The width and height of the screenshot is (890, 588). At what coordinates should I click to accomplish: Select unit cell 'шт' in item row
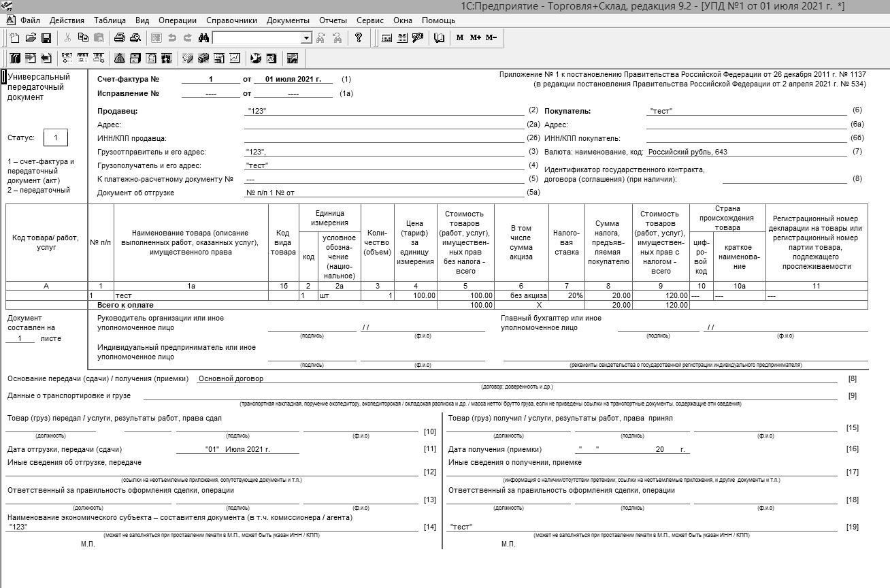point(338,296)
